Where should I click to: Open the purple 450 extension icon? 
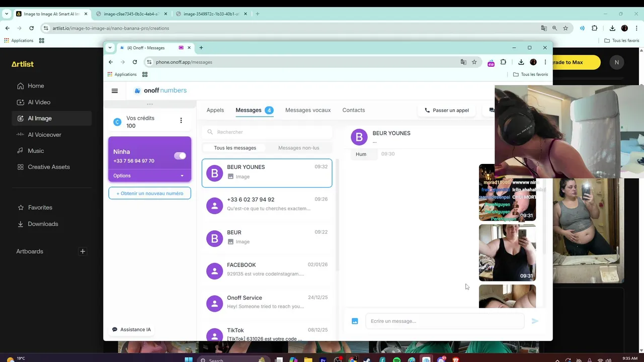(491, 62)
